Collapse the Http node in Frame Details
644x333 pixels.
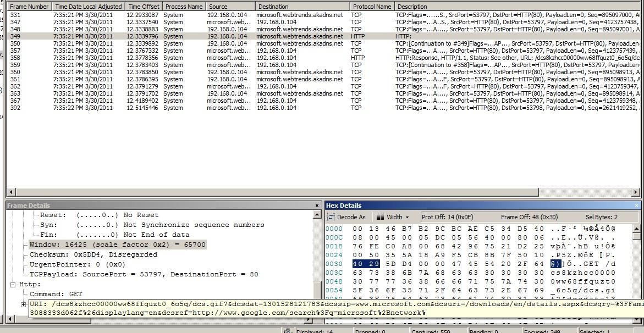[x=13, y=284]
